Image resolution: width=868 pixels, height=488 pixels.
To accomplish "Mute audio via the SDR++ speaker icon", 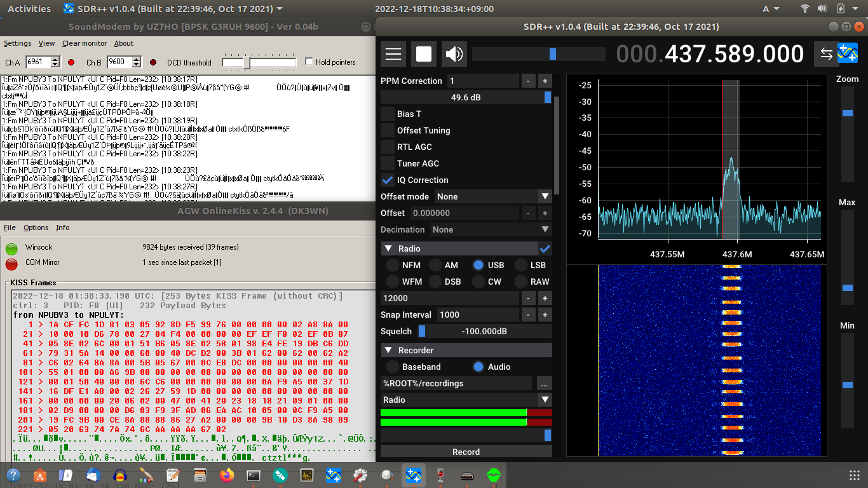I will coord(454,54).
